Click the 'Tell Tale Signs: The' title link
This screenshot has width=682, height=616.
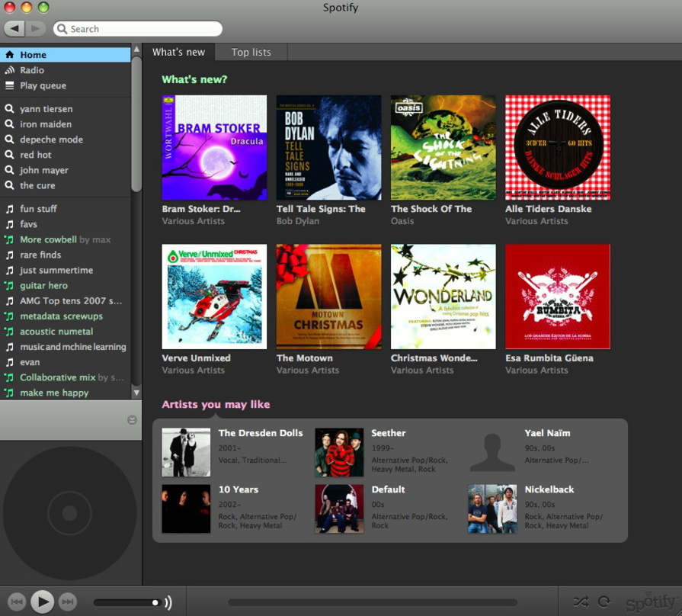pos(321,209)
